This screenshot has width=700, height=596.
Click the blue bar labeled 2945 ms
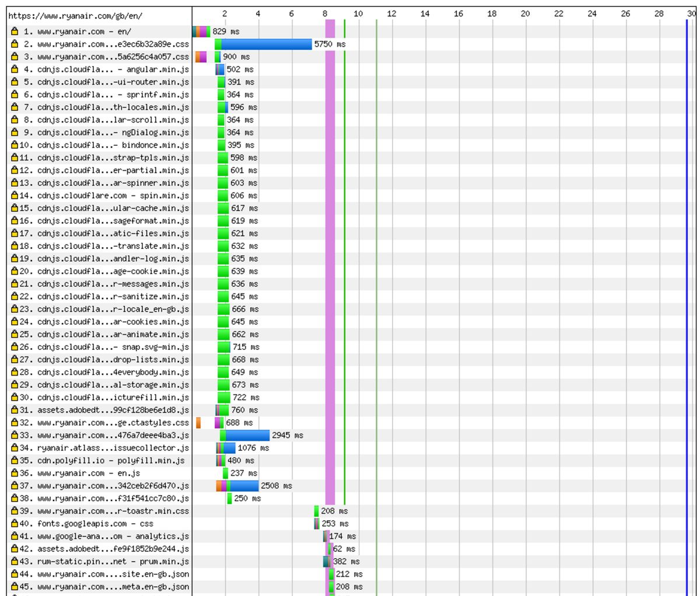click(x=247, y=435)
